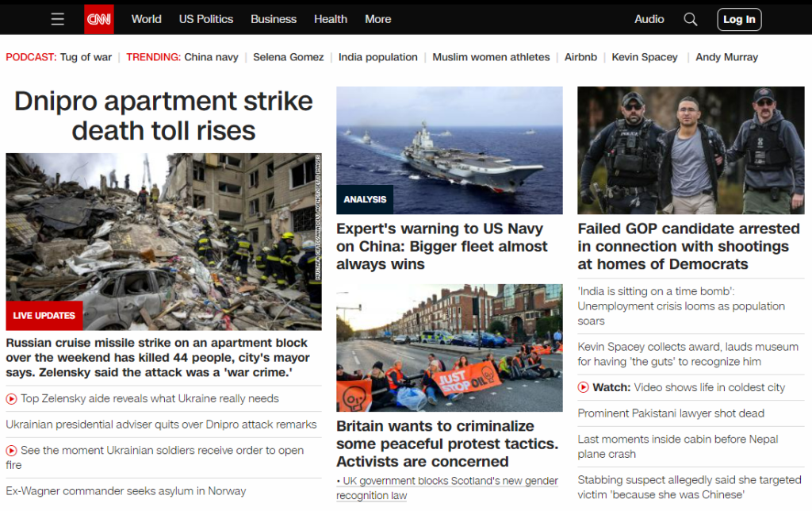Open Ex-Wagner commander seeks asylum story
Image resolution: width=812 pixels, height=511 pixels.
126,491
